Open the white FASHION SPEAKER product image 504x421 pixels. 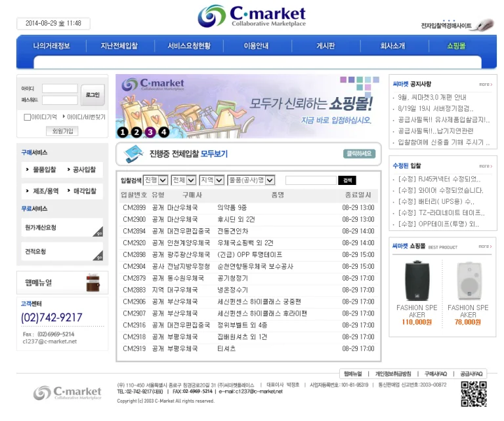pos(469,281)
